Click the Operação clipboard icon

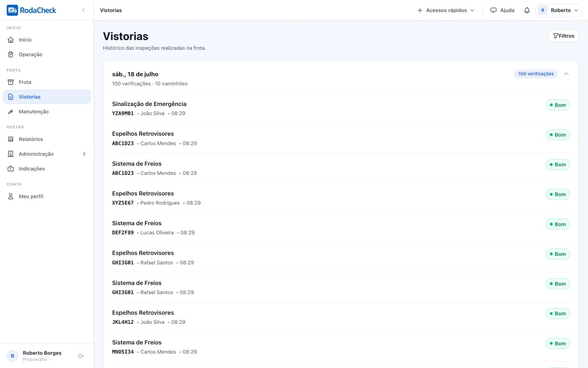tap(11, 54)
